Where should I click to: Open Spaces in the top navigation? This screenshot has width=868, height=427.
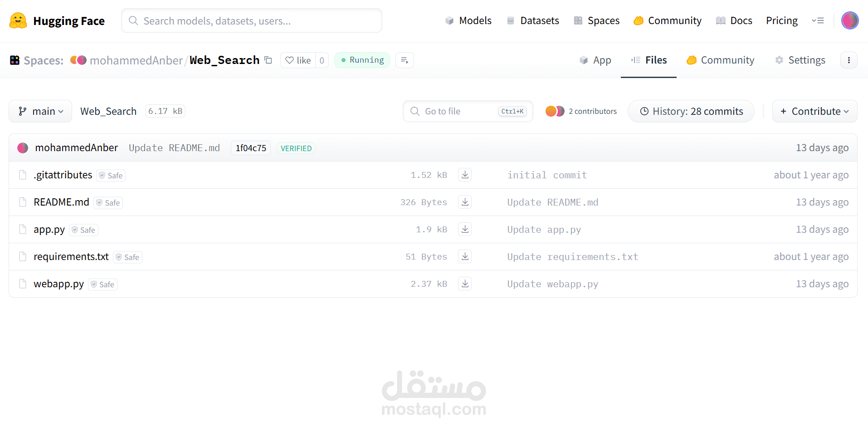pos(596,20)
